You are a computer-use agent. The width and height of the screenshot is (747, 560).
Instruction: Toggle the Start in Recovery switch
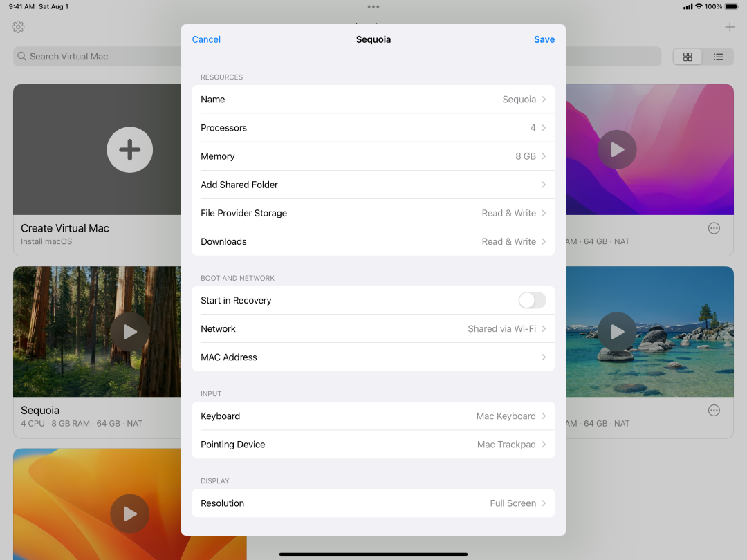(532, 300)
